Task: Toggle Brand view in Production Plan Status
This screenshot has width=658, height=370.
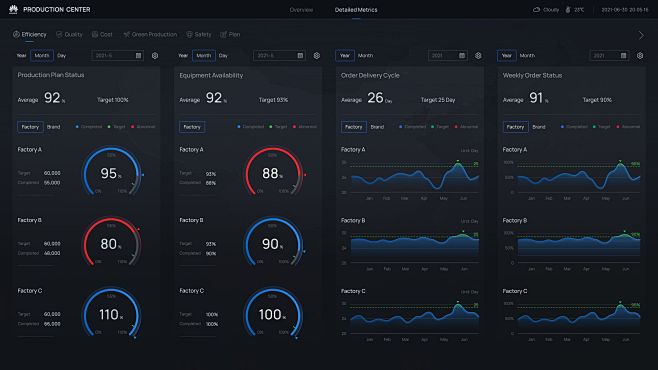Action: [x=53, y=127]
